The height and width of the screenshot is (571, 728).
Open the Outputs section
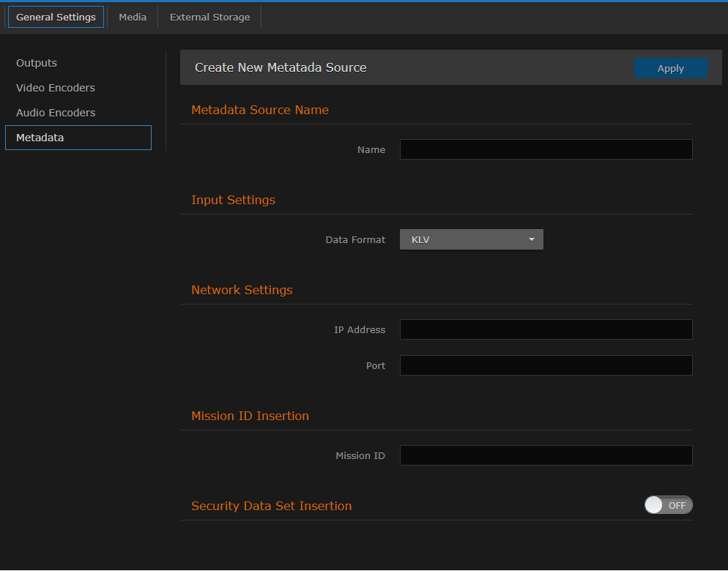(x=36, y=63)
